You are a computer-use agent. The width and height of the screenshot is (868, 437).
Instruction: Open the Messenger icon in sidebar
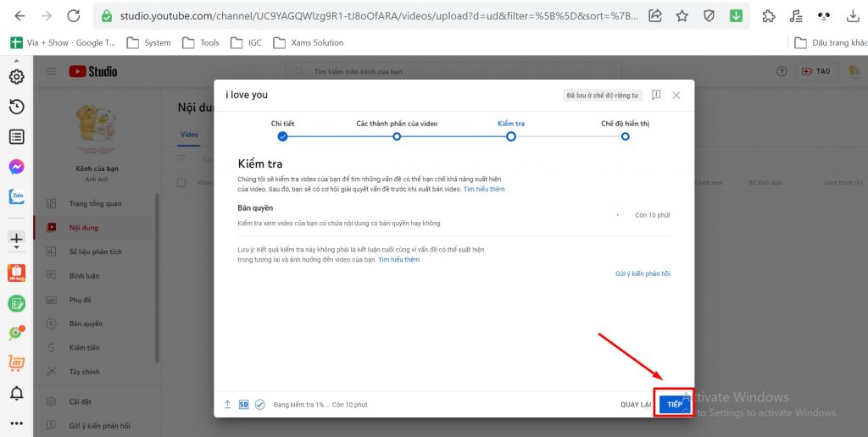[x=17, y=167]
